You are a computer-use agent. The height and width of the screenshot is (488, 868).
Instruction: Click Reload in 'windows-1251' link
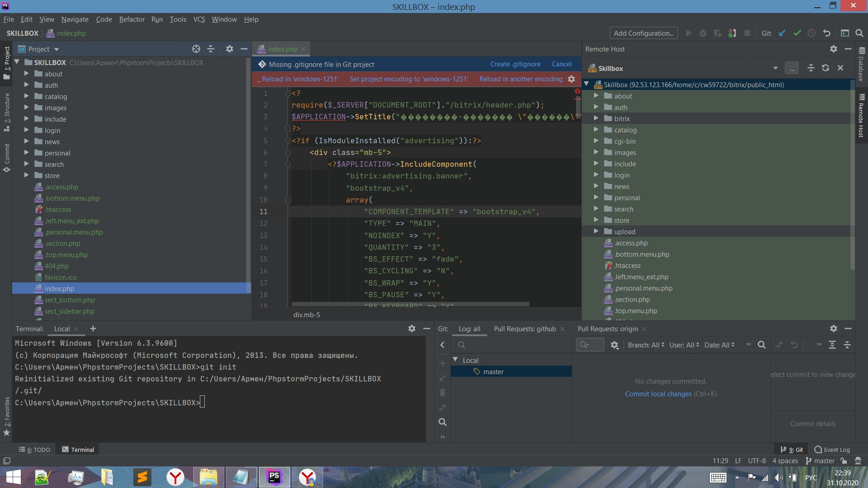click(300, 79)
